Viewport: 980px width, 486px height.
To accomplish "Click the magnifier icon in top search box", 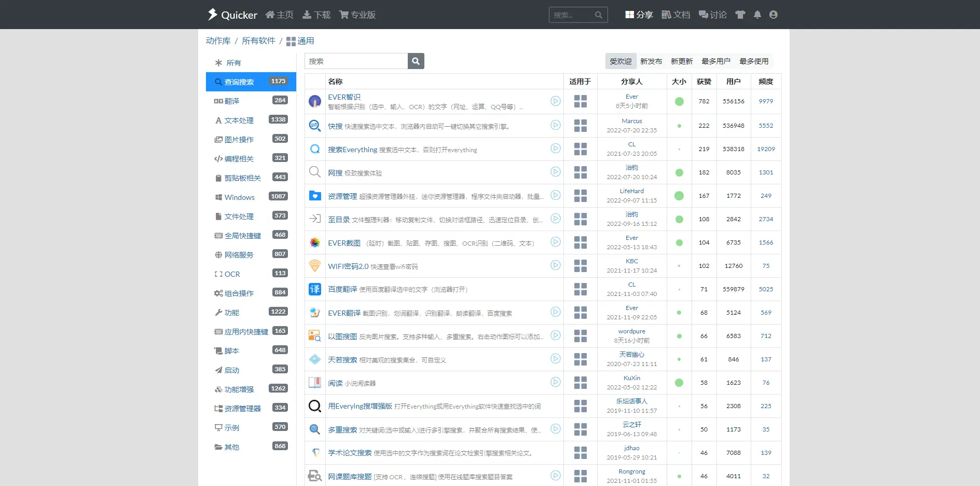I will [598, 15].
